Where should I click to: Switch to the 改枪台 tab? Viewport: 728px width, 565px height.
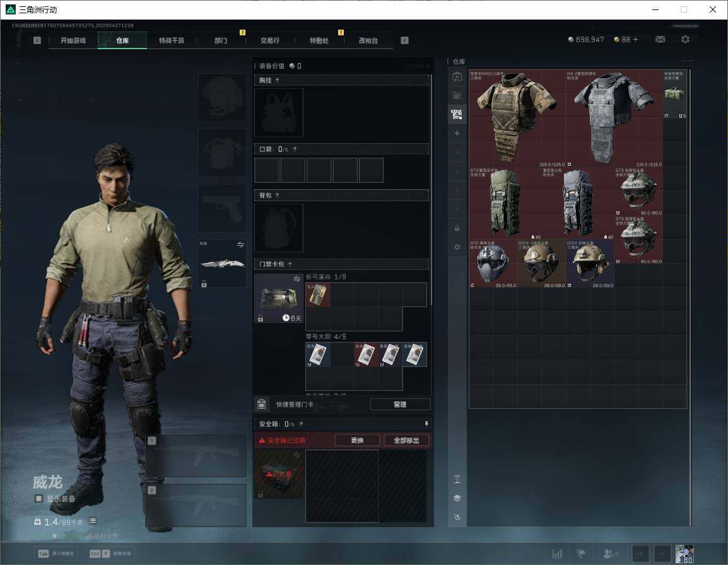coord(368,40)
